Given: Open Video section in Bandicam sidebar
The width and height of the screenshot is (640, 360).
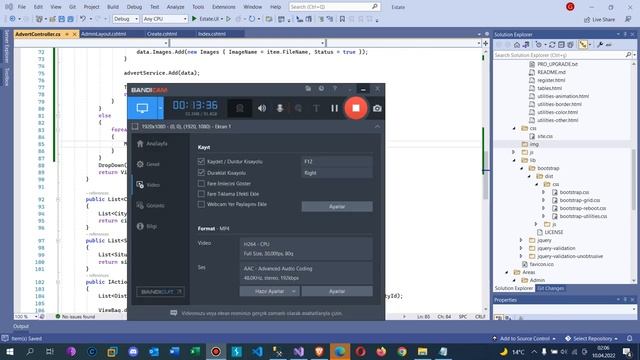Looking at the screenshot, I should (x=149, y=185).
